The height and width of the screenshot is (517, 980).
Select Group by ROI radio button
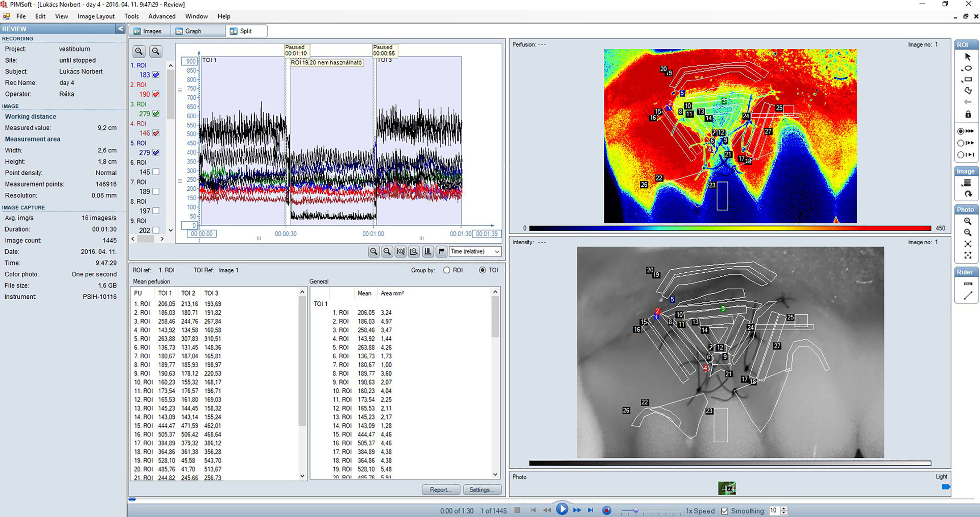click(x=447, y=270)
